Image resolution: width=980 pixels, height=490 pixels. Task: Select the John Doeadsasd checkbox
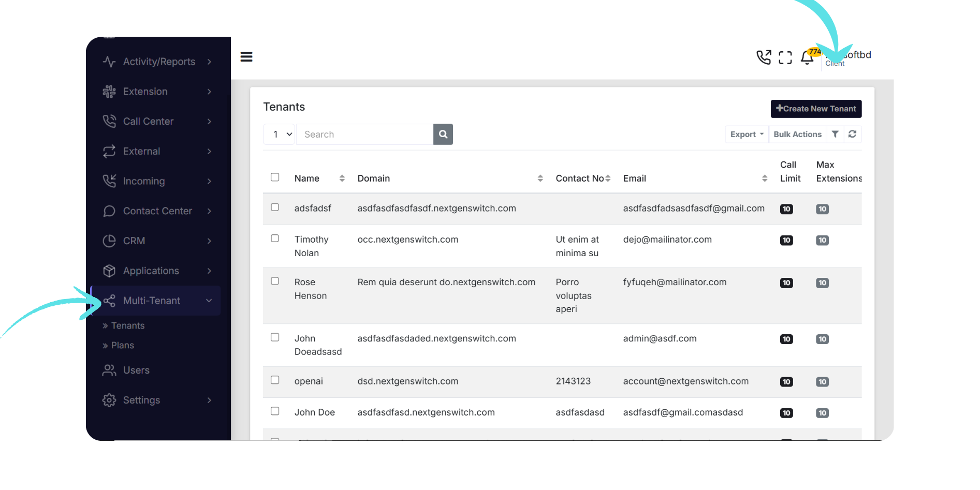click(x=275, y=337)
